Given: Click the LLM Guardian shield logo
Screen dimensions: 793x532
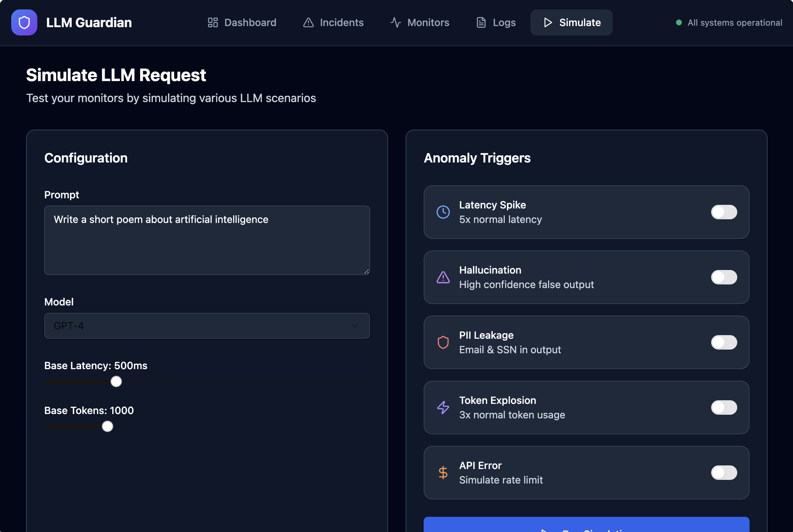Looking at the screenshot, I should (x=24, y=22).
